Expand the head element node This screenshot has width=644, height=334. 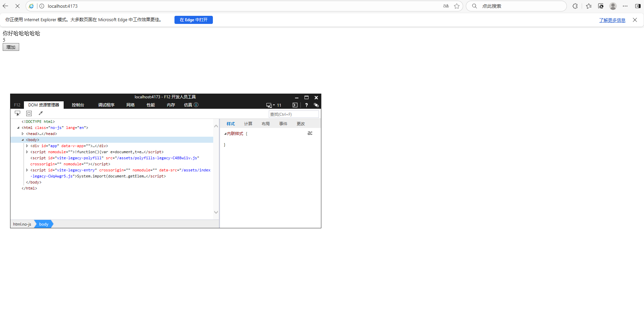coord(23,134)
